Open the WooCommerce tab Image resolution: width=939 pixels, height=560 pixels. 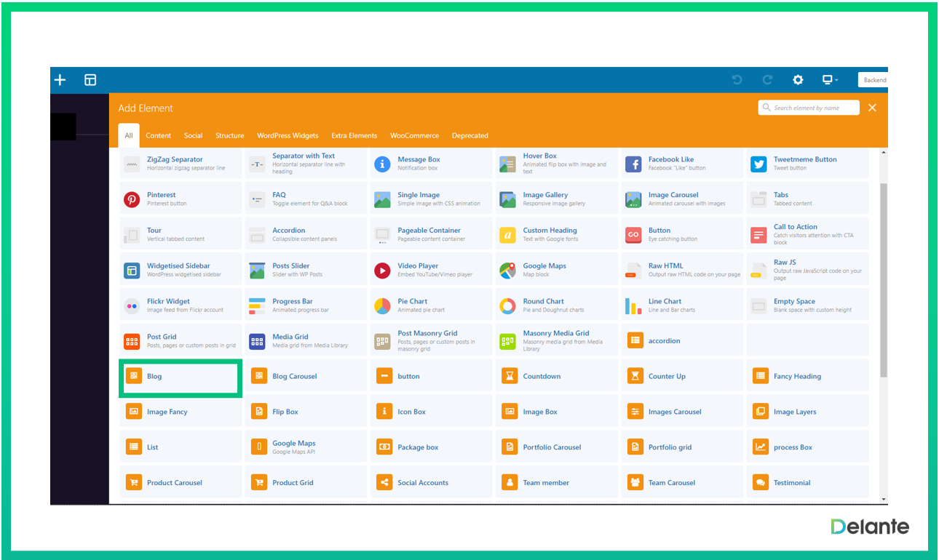(414, 135)
